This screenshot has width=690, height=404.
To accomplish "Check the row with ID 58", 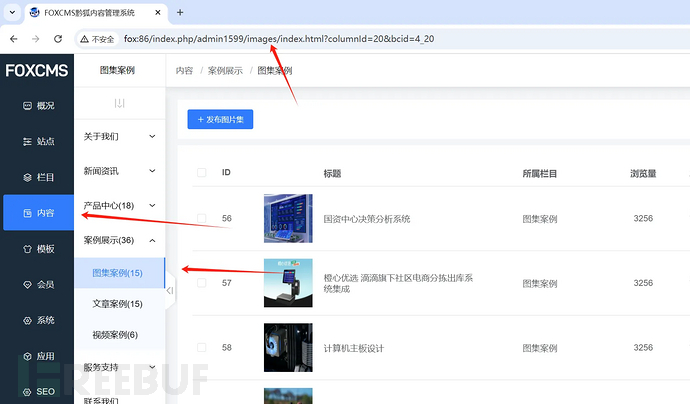I will (202, 348).
